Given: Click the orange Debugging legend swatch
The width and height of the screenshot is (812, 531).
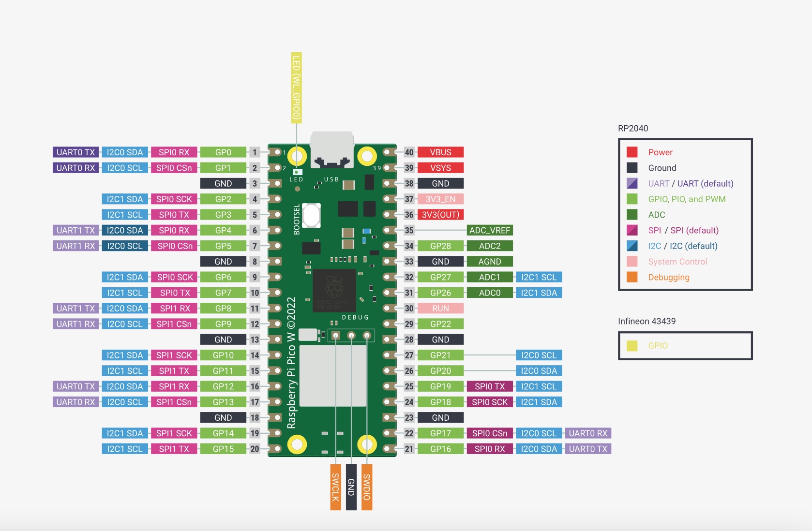Looking at the screenshot, I should (632, 277).
